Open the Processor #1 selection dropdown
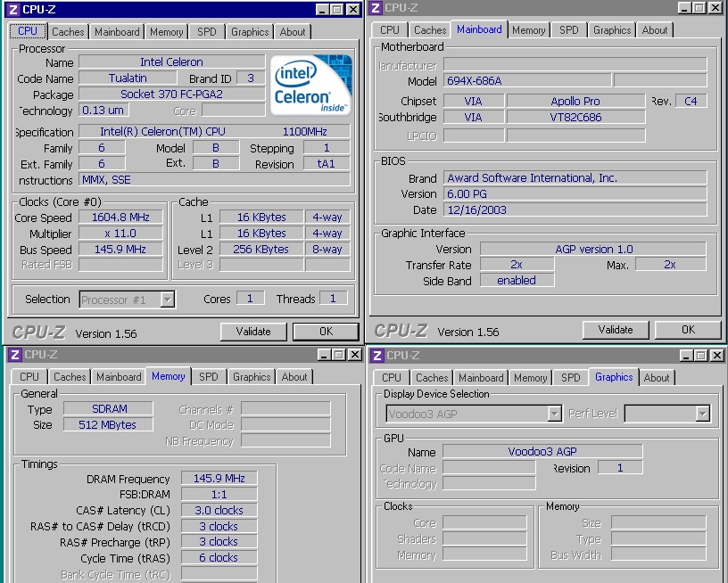Screen dimensions: 728x583 (167, 300)
